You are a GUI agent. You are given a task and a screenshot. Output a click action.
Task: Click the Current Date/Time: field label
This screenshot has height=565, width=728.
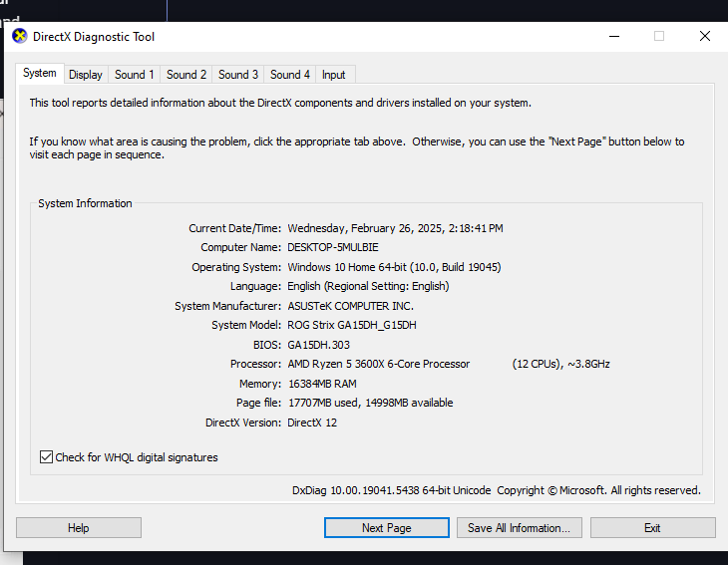click(235, 228)
